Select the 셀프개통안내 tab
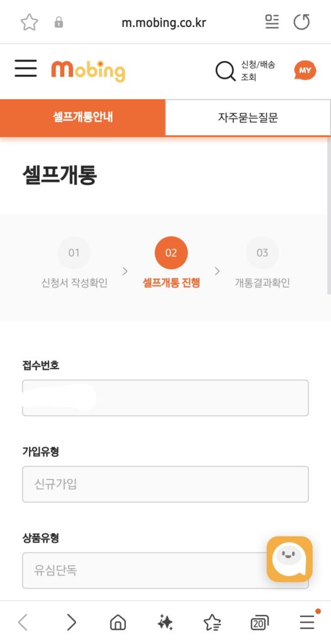The width and height of the screenshot is (331, 644). click(82, 118)
